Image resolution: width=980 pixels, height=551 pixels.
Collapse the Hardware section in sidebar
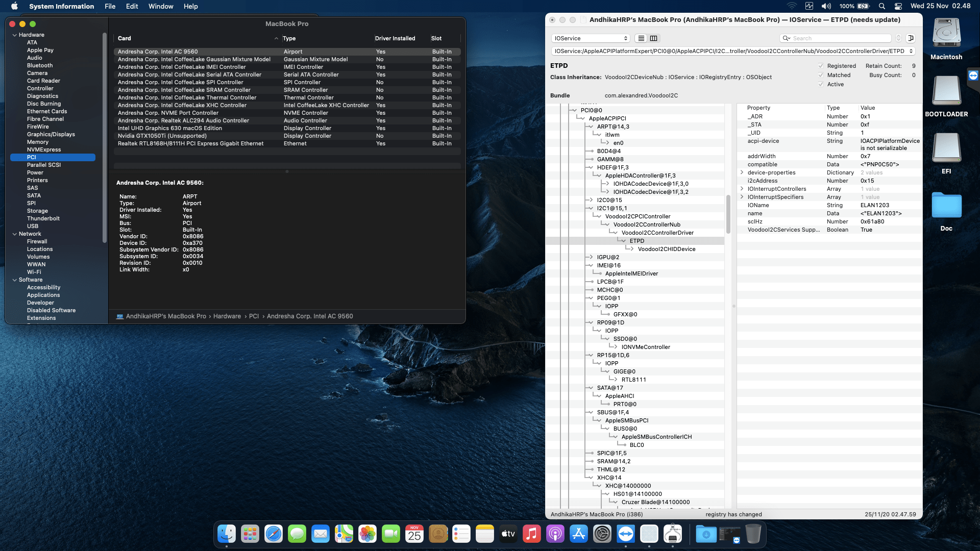point(14,35)
